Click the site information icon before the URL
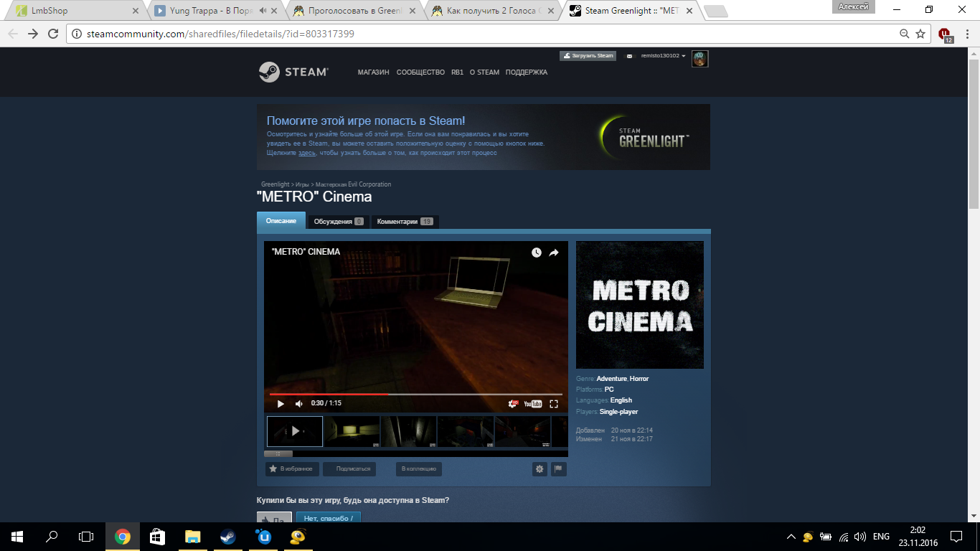 [x=78, y=34]
